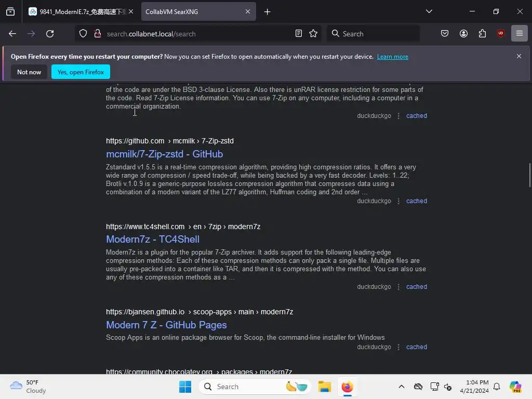Open the weather widget showing 50°F Cloudy
The image size is (532, 399).
(28, 387)
